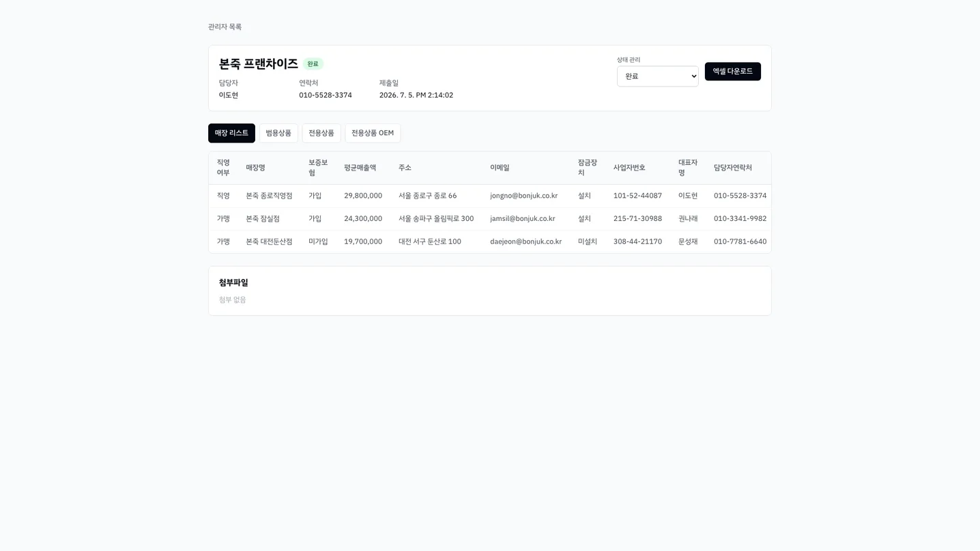Click the email daejeon@bonjuk.co.kr
The image size is (980, 551).
[526, 242]
